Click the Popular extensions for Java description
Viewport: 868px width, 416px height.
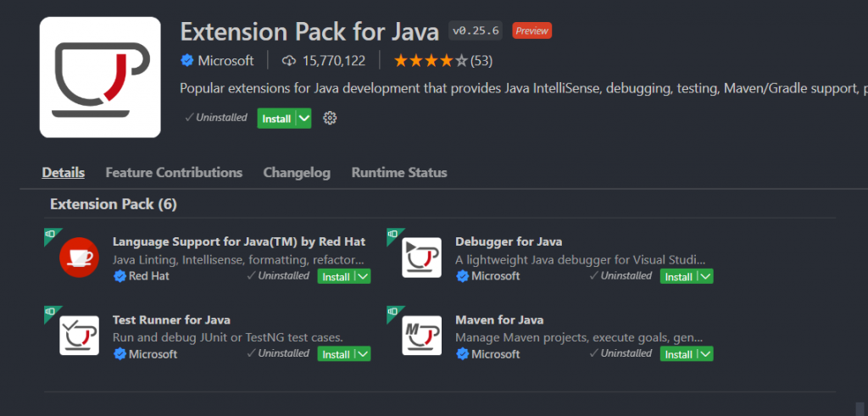click(524, 88)
